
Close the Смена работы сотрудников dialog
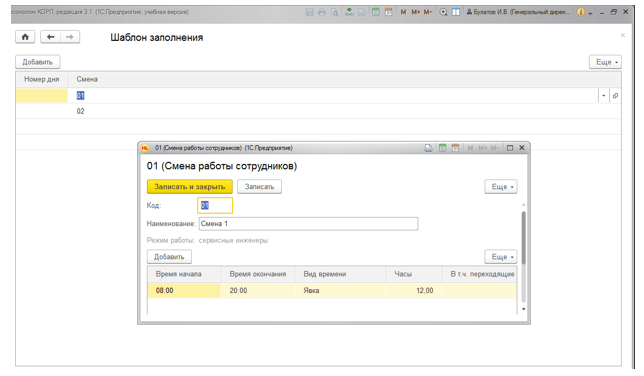[x=522, y=148]
